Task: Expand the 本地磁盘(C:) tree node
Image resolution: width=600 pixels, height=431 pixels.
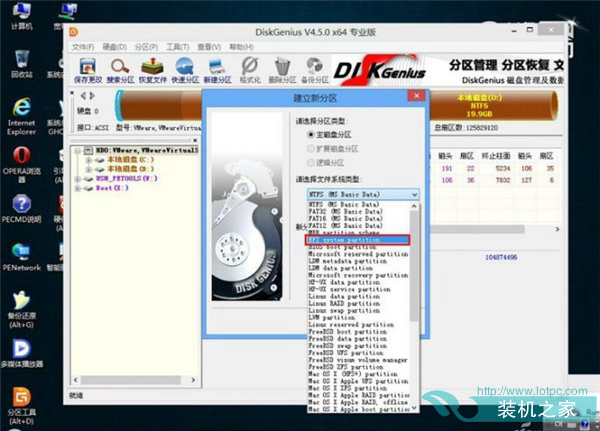Action: click(x=88, y=159)
